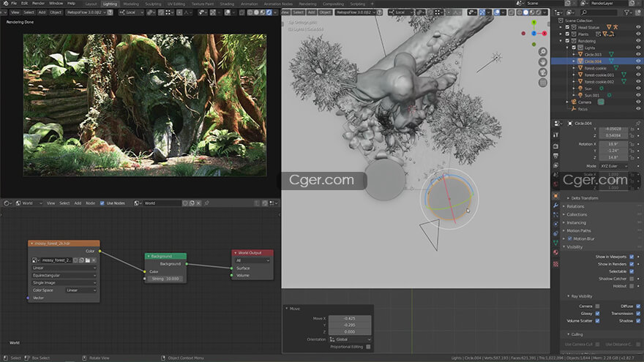This screenshot has height=362, width=644.
Task: Open the Material properties tab sphere icon
Action: 555,252
